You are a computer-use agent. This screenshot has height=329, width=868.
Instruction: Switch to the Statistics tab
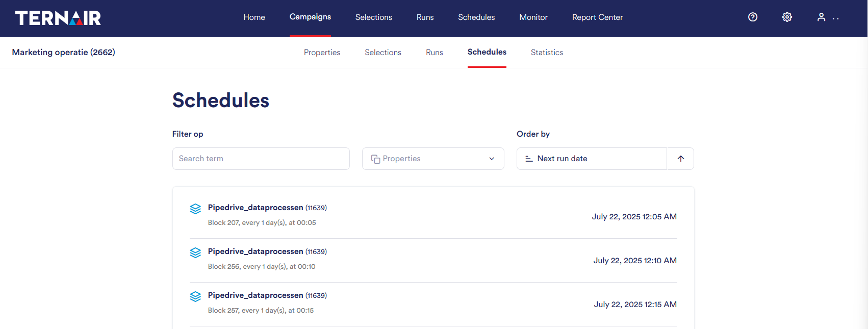[547, 53]
